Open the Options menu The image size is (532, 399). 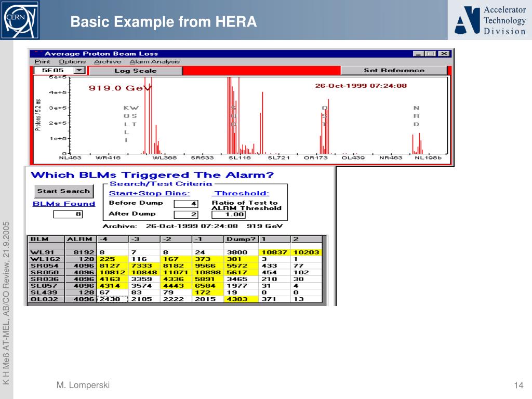pos(72,62)
